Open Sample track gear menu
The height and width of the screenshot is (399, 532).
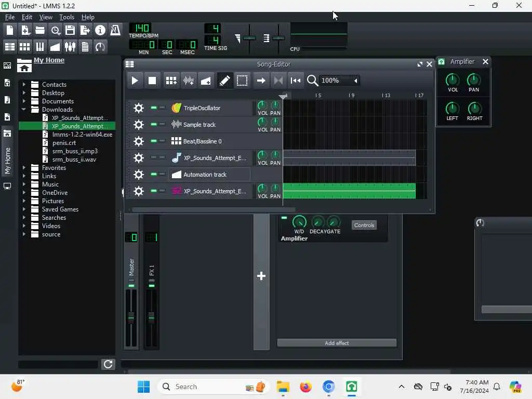[x=138, y=125]
